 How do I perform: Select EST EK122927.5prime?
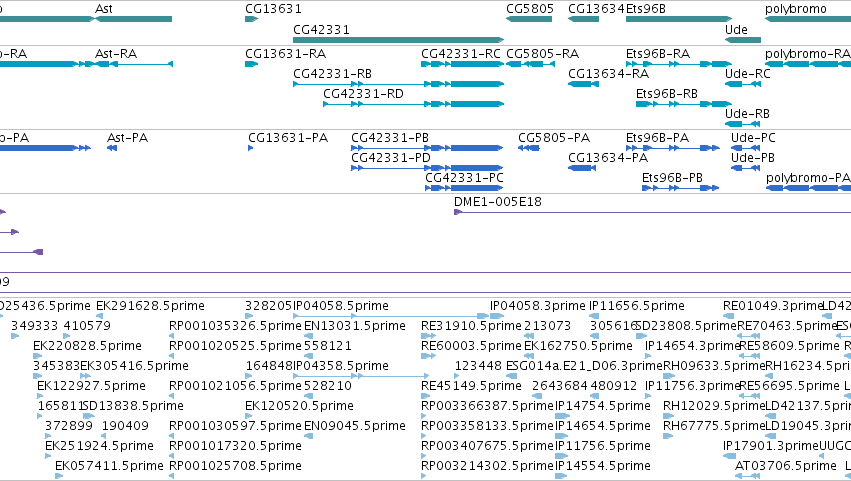pos(91,387)
